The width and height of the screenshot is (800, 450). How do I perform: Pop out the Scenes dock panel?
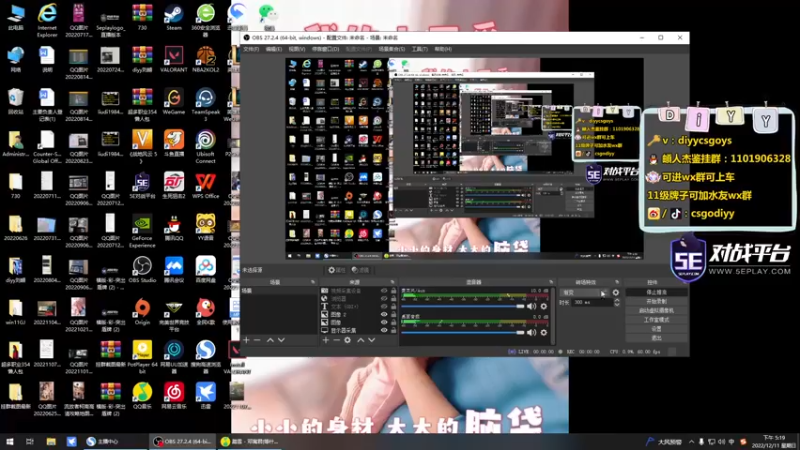[313, 282]
